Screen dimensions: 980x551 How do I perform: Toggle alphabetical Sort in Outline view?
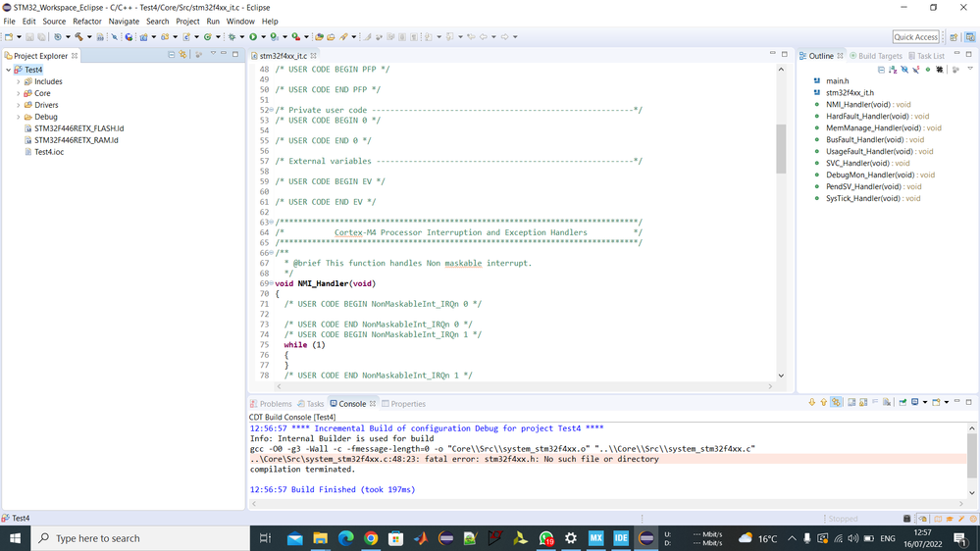click(x=893, y=70)
